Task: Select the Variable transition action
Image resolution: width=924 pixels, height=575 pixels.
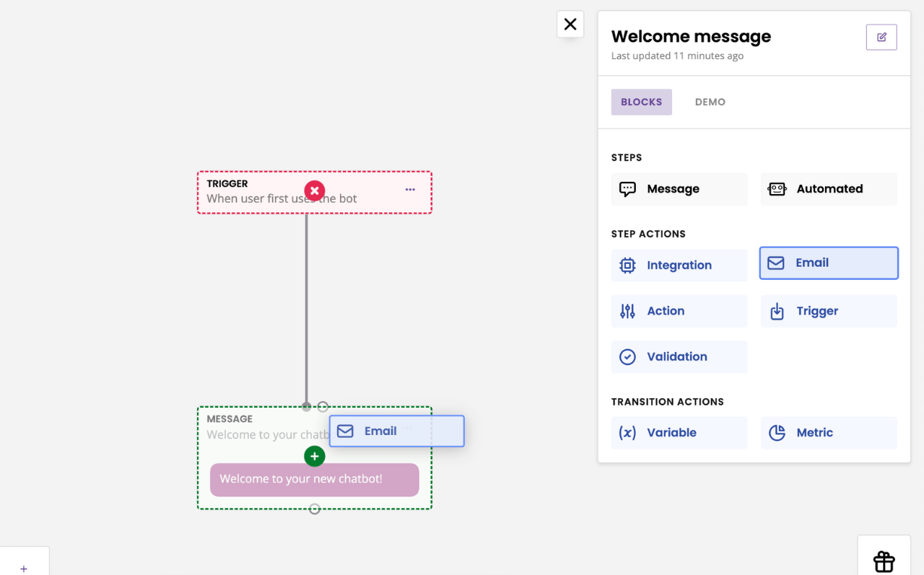Action: click(679, 432)
